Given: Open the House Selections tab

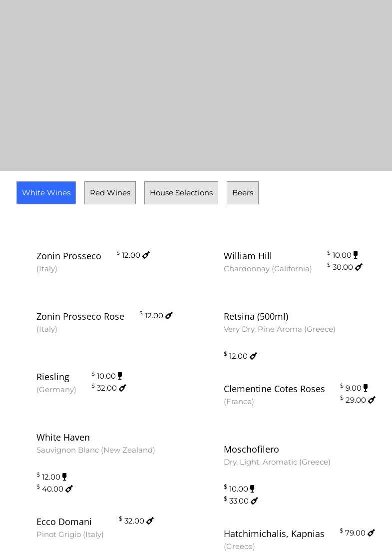Looking at the screenshot, I should pos(181,193).
